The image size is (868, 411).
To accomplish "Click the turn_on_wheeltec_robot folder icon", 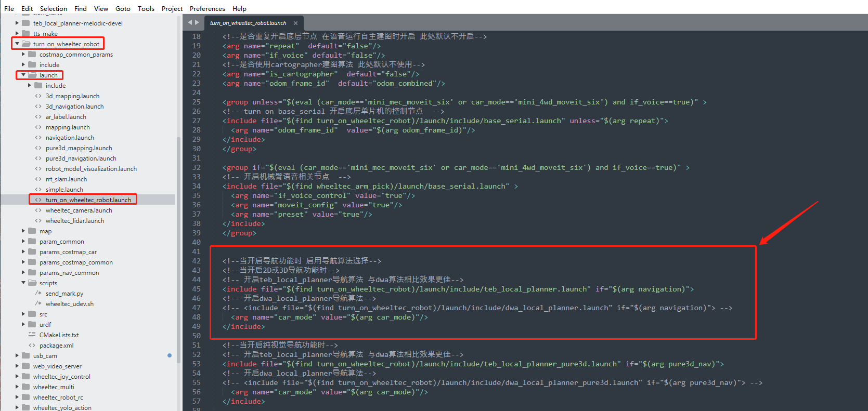I will 26,44.
